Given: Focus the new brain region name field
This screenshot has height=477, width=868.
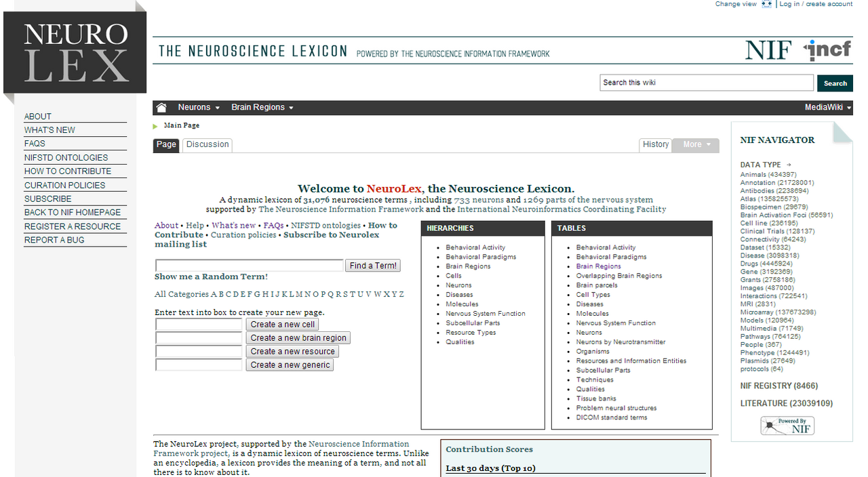Looking at the screenshot, I should (199, 338).
